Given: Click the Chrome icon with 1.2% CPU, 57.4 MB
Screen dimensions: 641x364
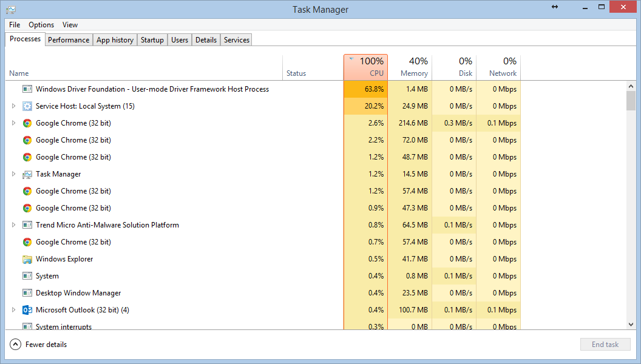Looking at the screenshot, I should tap(27, 191).
